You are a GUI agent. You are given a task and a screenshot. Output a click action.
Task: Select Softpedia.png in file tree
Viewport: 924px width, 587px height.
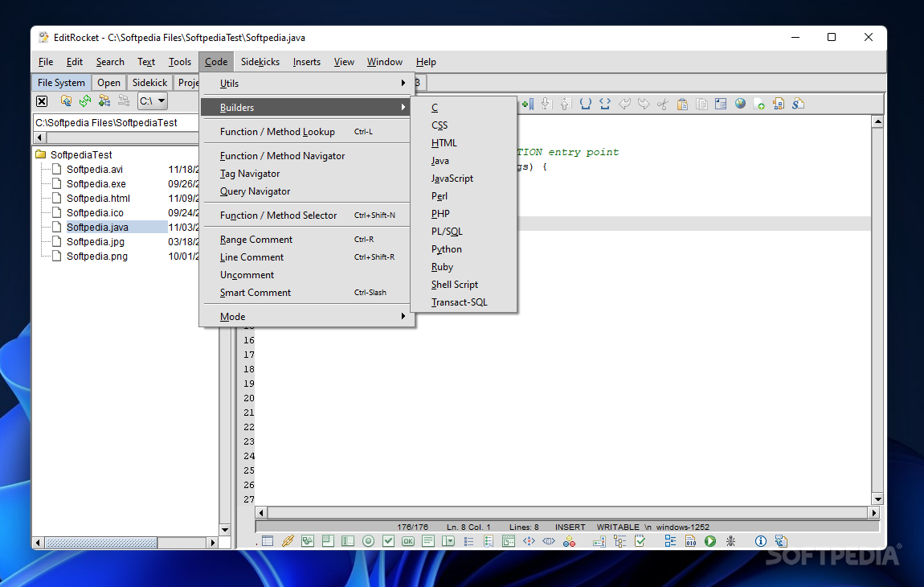coord(97,256)
